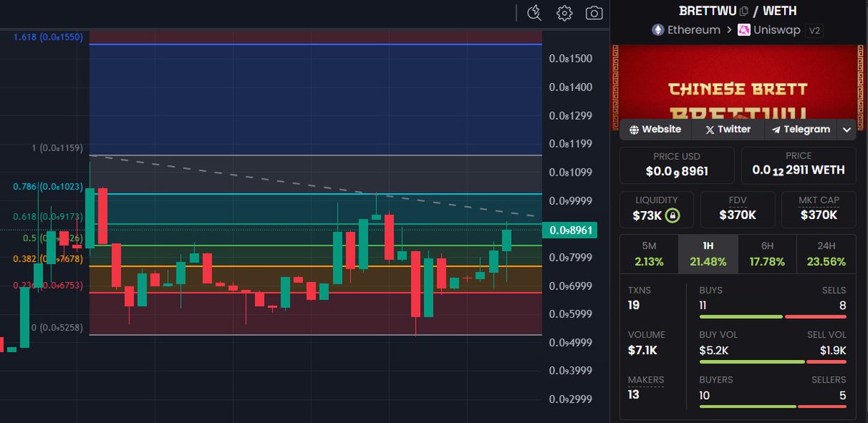Click the MKT CAP $370K box
This screenshot has width=868, height=423.
point(819,209)
